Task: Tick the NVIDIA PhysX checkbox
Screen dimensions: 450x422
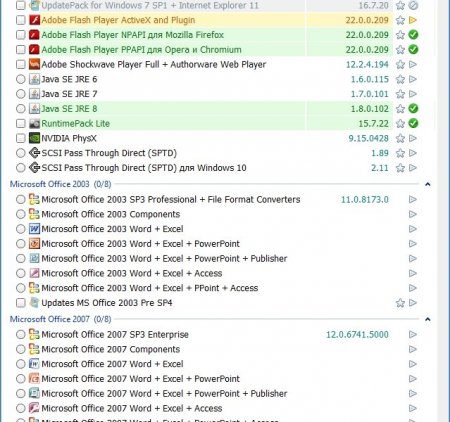Action: tap(21, 138)
